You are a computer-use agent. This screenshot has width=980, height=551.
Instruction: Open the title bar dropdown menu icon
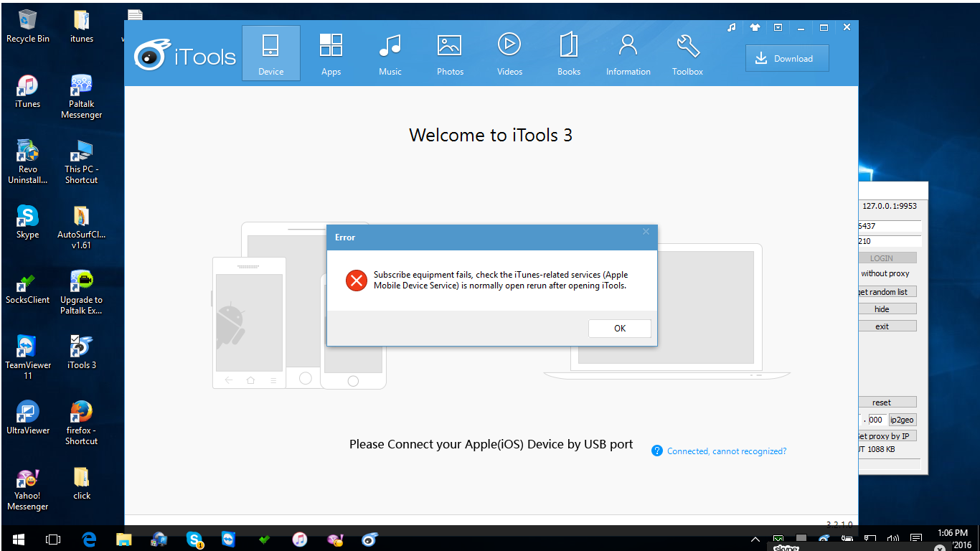pos(778,27)
